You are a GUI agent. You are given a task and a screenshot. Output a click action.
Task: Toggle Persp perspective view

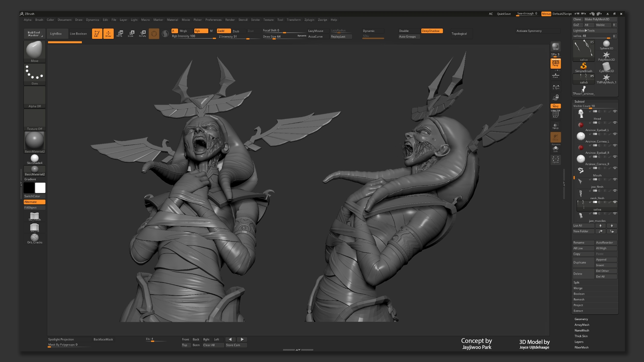coord(555,63)
